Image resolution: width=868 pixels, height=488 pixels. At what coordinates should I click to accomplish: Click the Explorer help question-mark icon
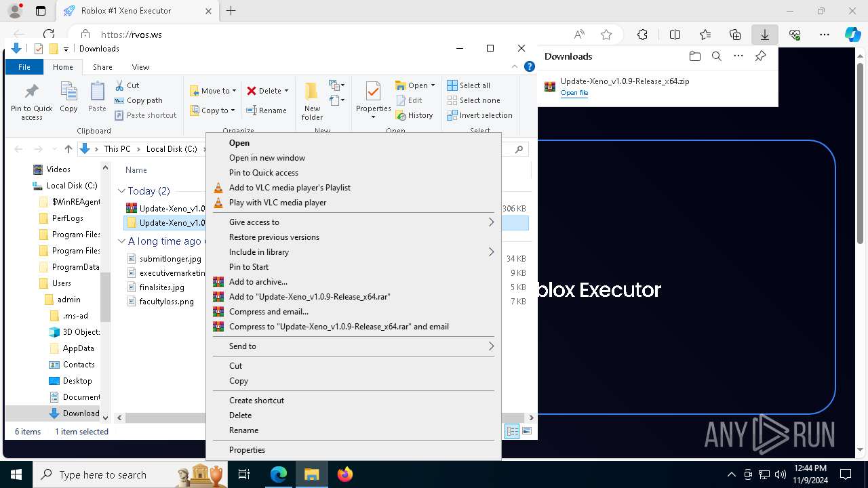[x=530, y=66]
